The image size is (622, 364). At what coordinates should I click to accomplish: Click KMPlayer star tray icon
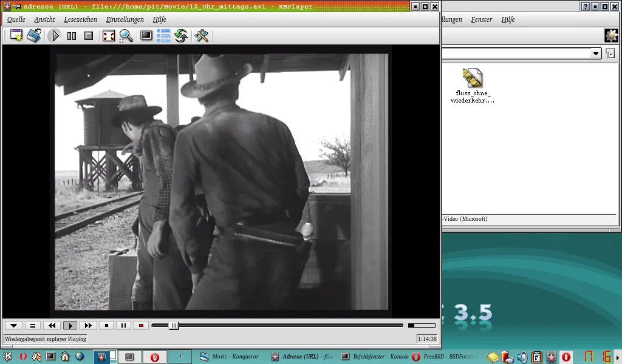click(x=551, y=357)
